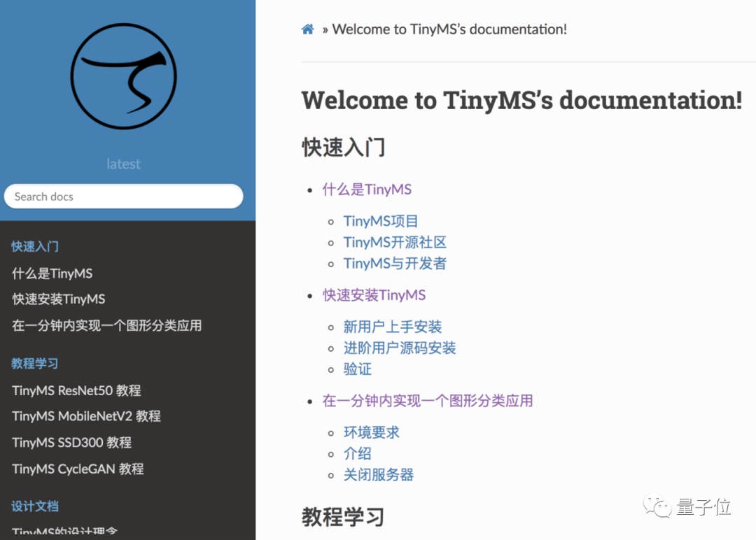Follow the TinyMS开源社区 link
This screenshot has height=540, width=756.
395,242
